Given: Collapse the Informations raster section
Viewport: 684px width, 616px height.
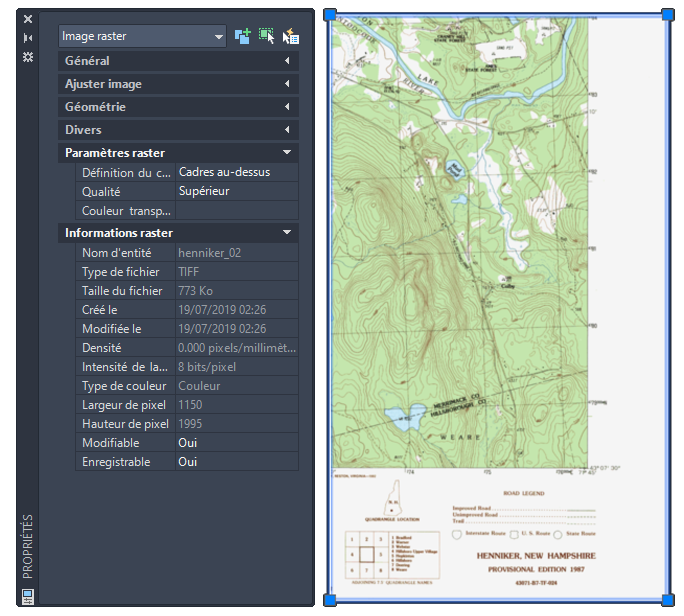Looking at the screenshot, I should coord(178,233).
